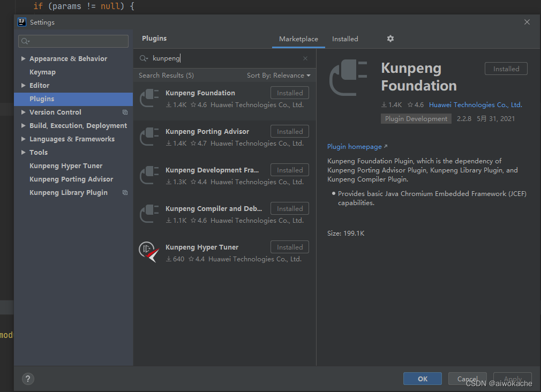
Task: Select the Kunpeng Hyper Tuner plugin title in results
Action: (202, 247)
